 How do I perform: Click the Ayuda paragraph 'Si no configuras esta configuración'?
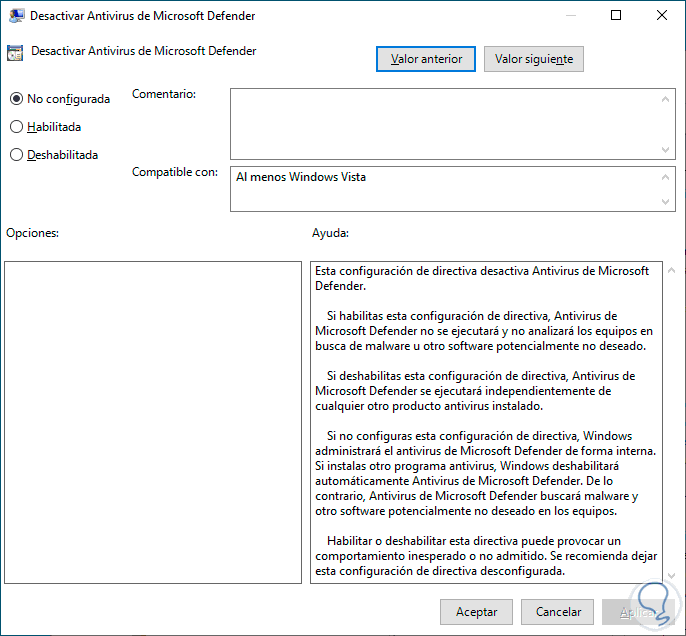(x=486, y=473)
